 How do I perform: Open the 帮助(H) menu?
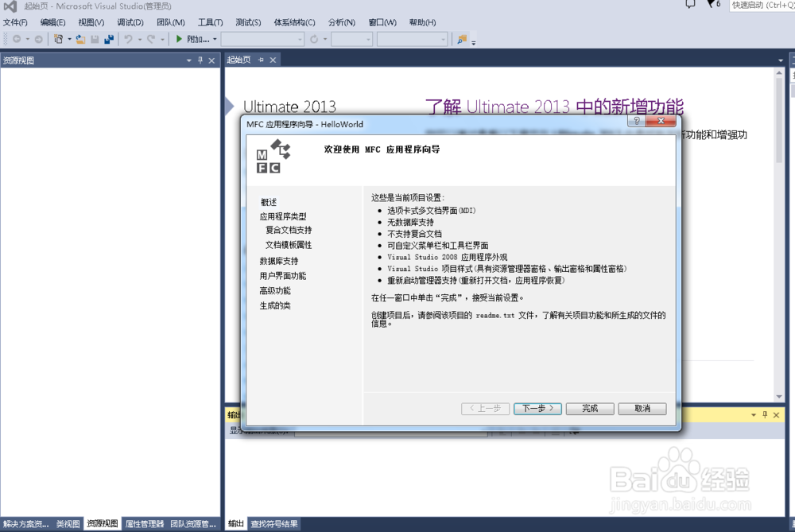[422, 22]
